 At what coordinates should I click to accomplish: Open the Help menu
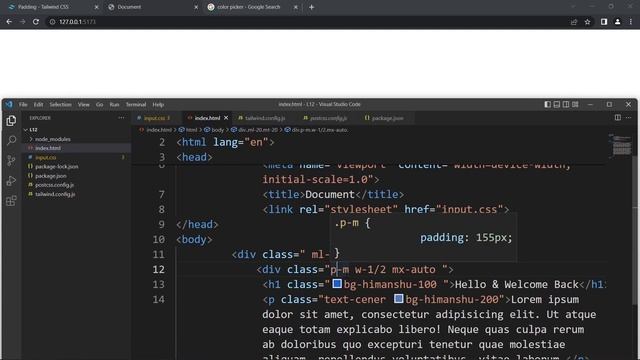(x=158, y=104)
